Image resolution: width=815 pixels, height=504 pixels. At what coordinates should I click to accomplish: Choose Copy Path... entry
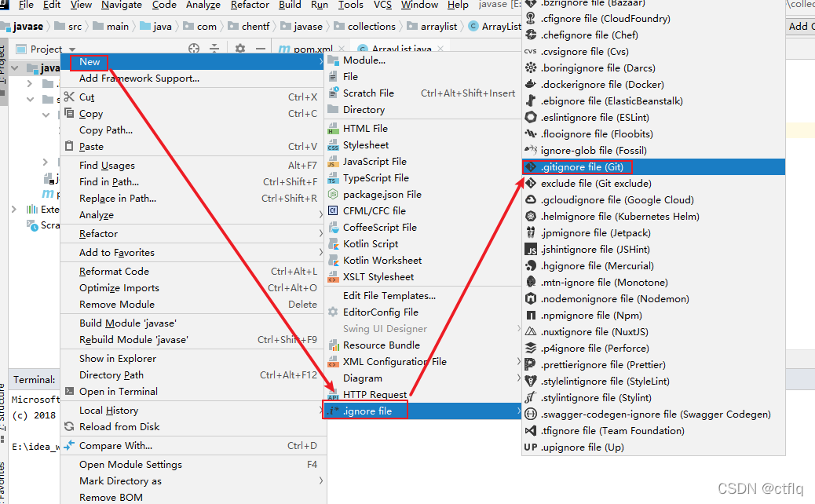[x=192, y=130]
